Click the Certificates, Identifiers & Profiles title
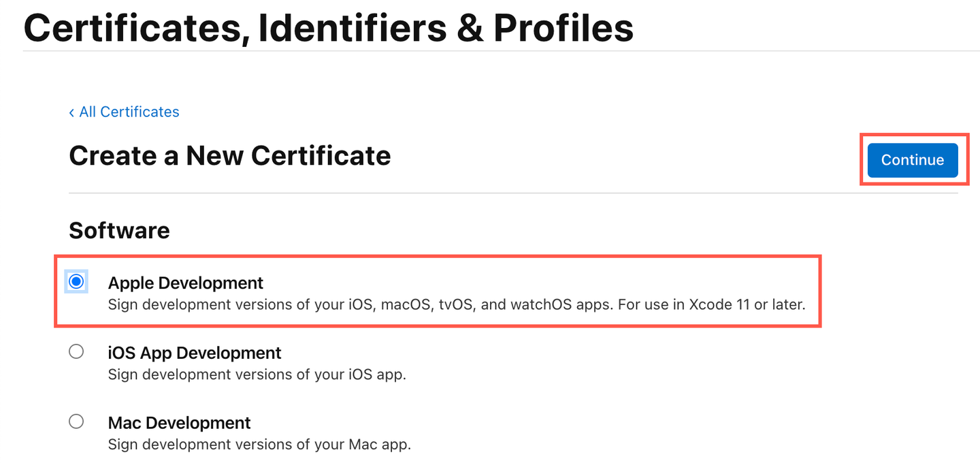Screen dimensions: 980x463 [x=329, y=27]
